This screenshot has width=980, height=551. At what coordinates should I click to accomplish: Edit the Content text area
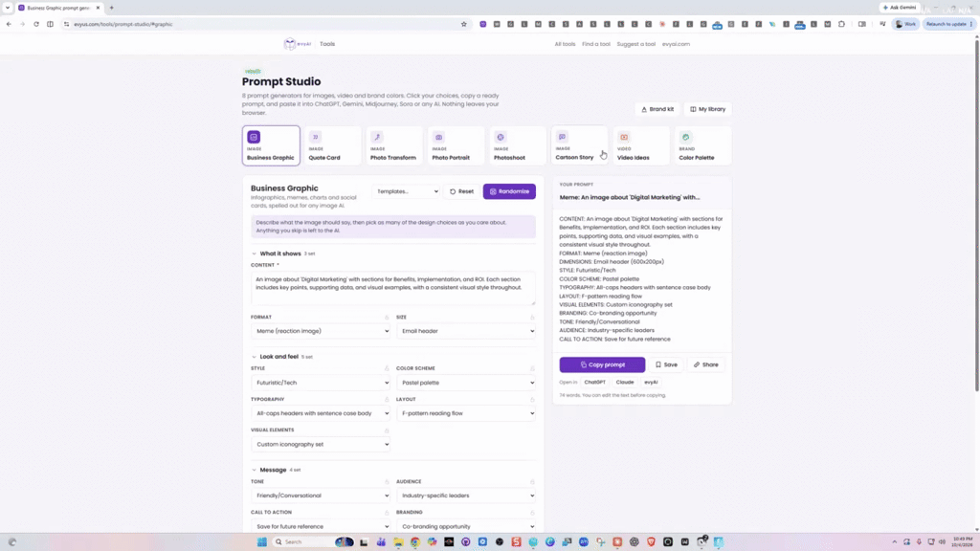(x=393, y=288)
